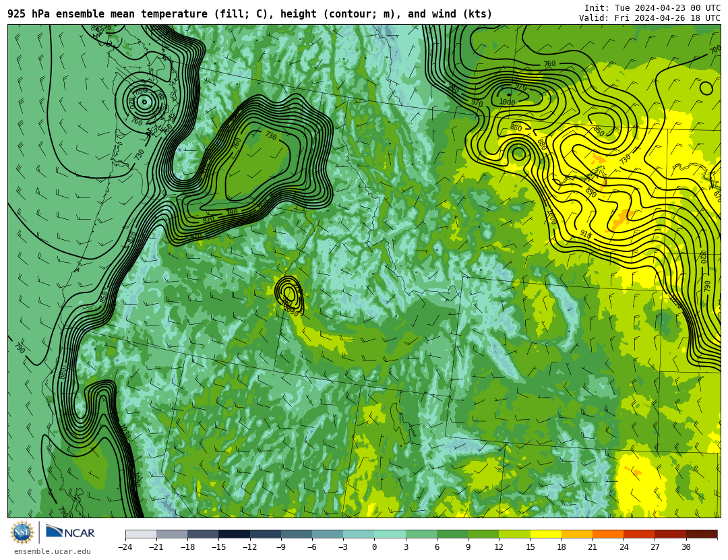Click the darkest brown swatch after 30
The height and width of the screenshot is (560, 728).
(x=702, y=534)
